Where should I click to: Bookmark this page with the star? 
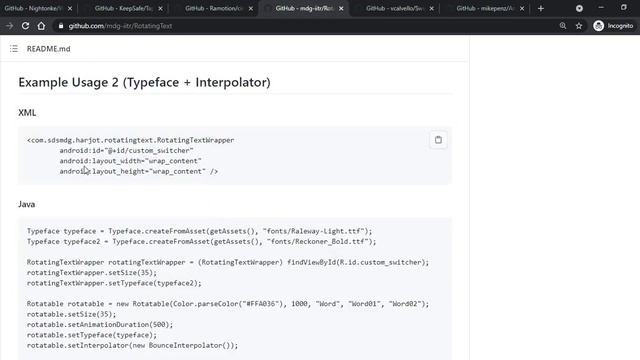point(579,26)
